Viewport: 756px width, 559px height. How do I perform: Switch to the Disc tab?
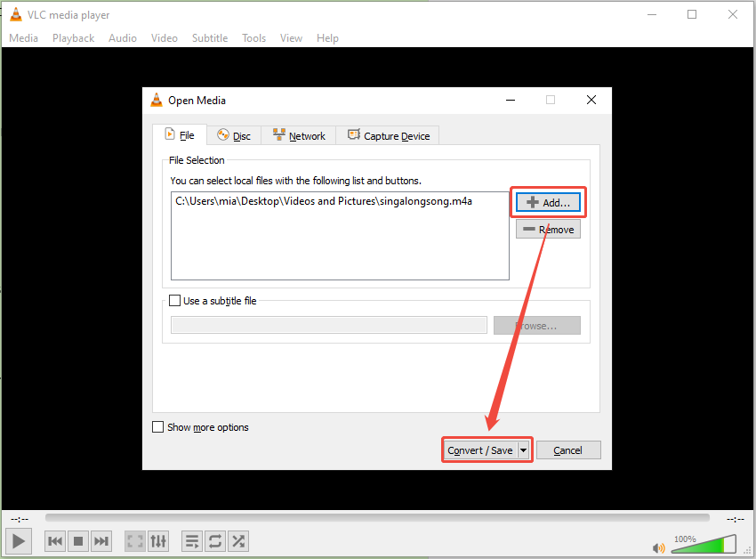coord(234,135)
